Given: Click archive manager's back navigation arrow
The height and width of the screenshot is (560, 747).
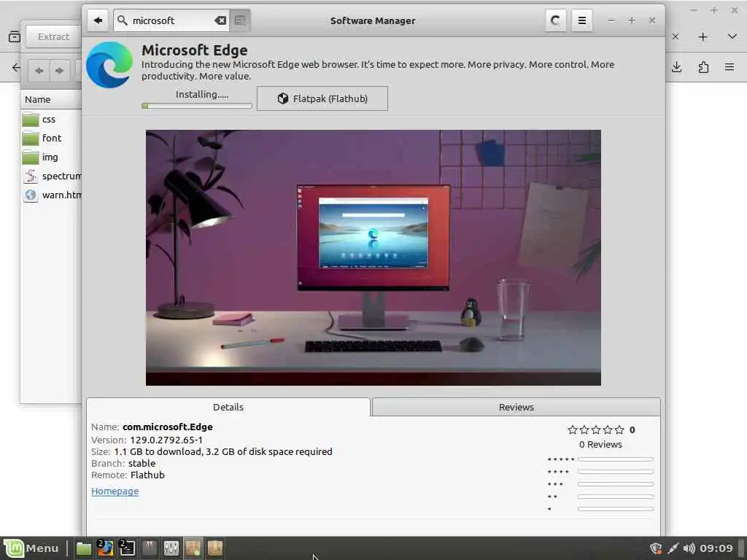Looking at the screenshot, I should click(x=39, y=71).
